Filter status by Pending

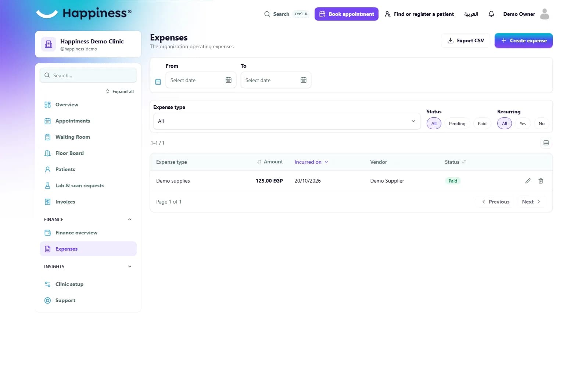point(457,123)
